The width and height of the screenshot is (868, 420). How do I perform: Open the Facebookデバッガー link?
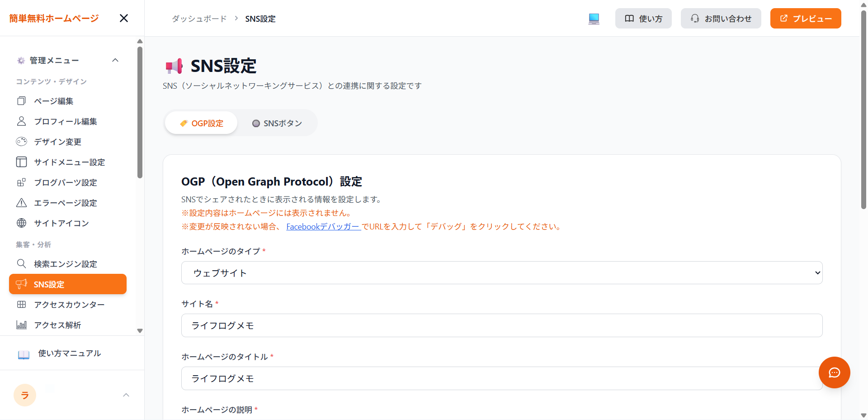pos(323,226)
